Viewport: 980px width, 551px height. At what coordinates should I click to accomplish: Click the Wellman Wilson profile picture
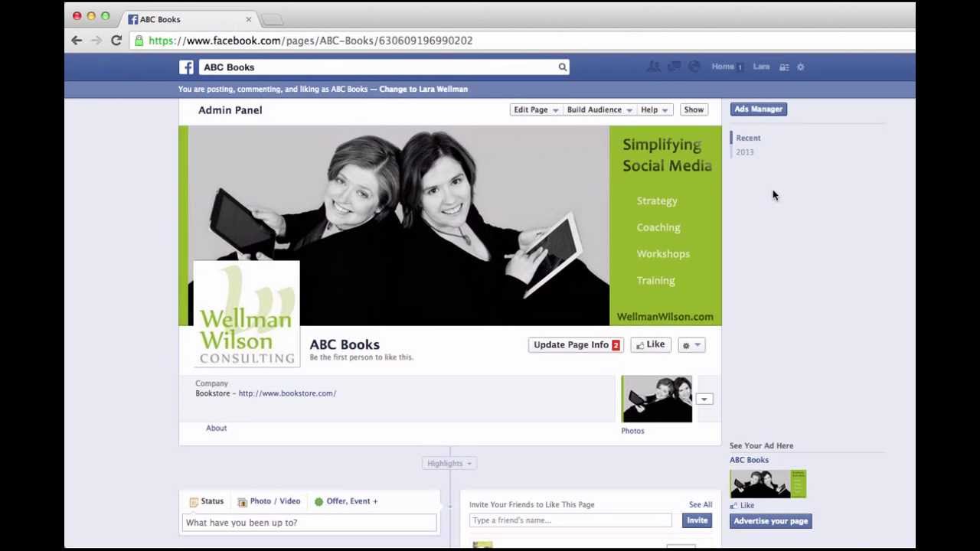[247, 315]
